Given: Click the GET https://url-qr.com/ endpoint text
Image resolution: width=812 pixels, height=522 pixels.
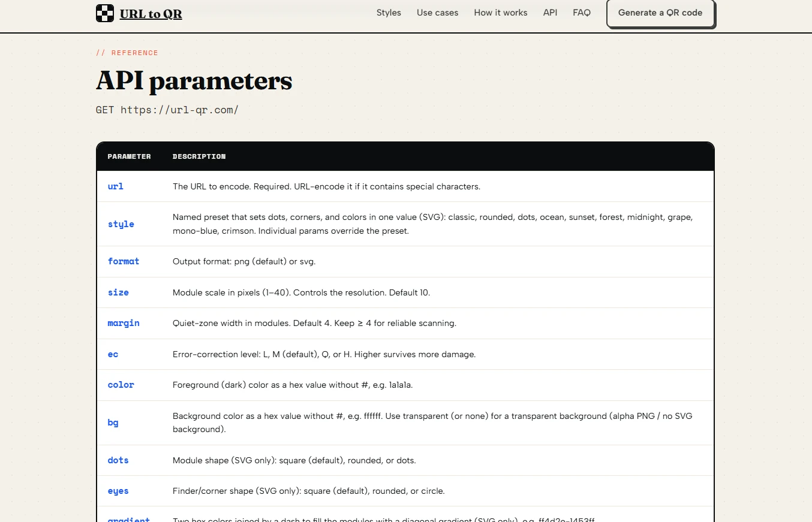Looking at the screenshot, I should (x=167, y=110).
